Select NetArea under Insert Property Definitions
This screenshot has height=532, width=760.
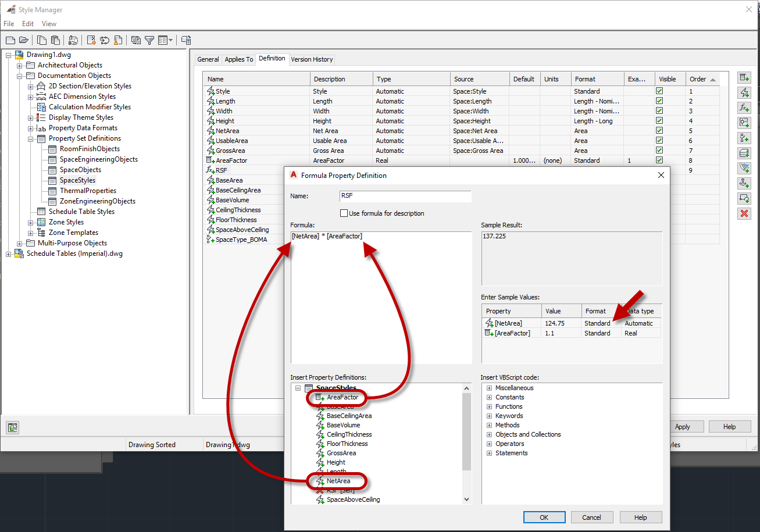[x=338, y=481]
